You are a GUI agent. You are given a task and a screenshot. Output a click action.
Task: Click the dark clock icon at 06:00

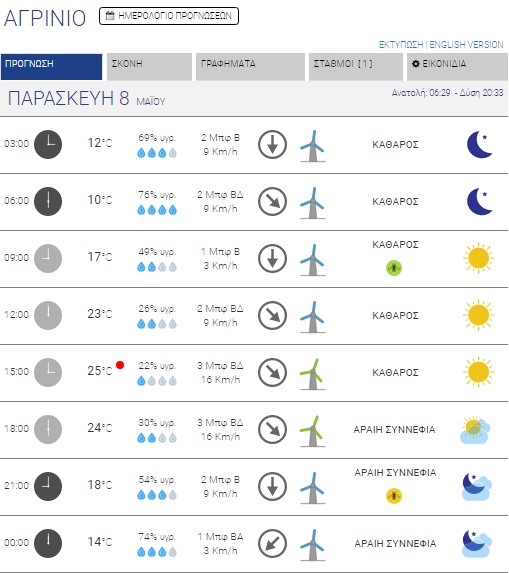48,201
